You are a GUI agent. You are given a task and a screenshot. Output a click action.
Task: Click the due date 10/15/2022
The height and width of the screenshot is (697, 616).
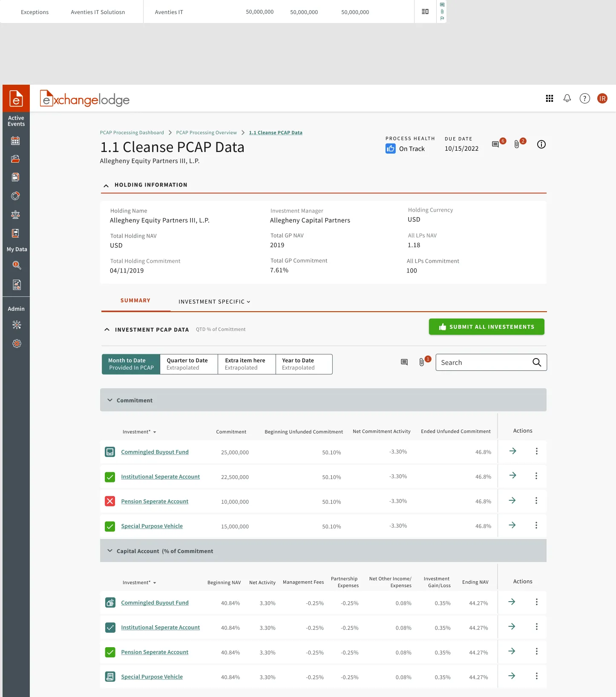coord(461,148)
